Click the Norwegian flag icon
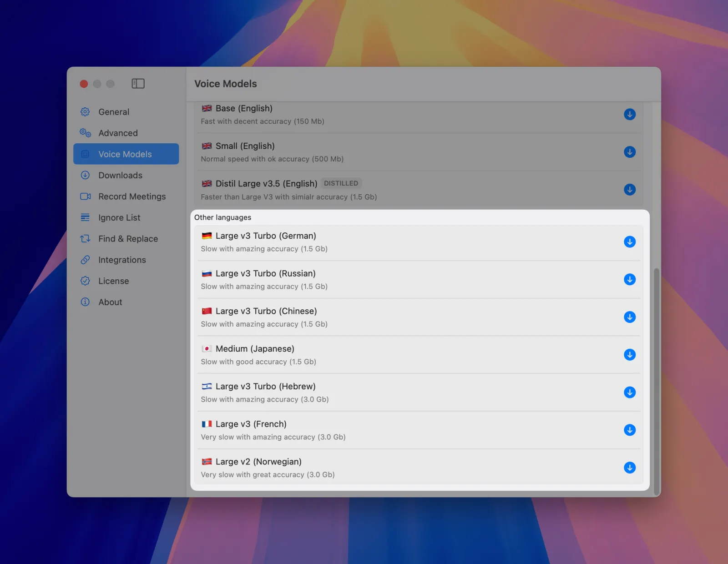The width and height of the screenshot is (728, 564). (x=207, y=462)
